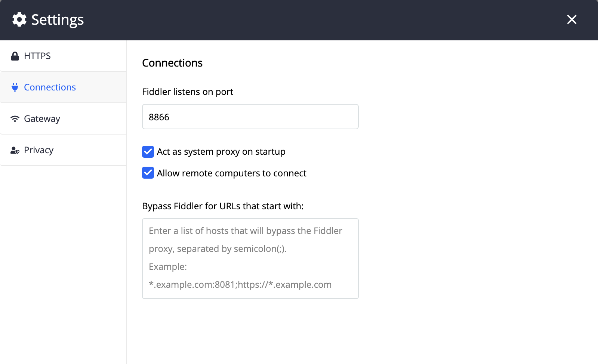Image resolution: width=598 pixels, height=364 pixels.
Task: Select the port number 8866
Action: click(159, 117)
